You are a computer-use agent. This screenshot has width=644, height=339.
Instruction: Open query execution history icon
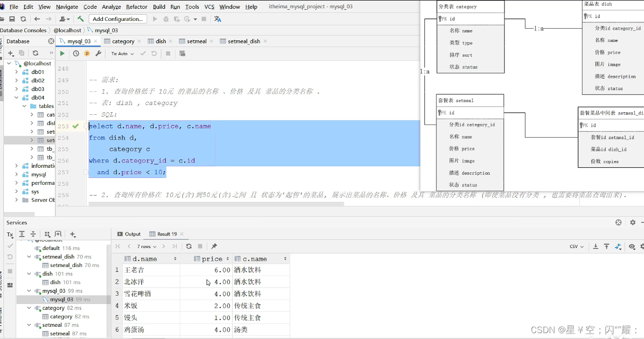click(76, 54)
